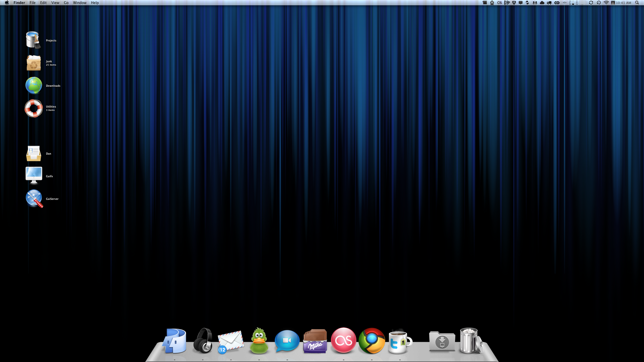Image resolution: width=644 pixels, height=362 pixels.
Task: Click the leftmost dark tag menu bar icon
Action: pyautogui.click(x=485, y=3)
